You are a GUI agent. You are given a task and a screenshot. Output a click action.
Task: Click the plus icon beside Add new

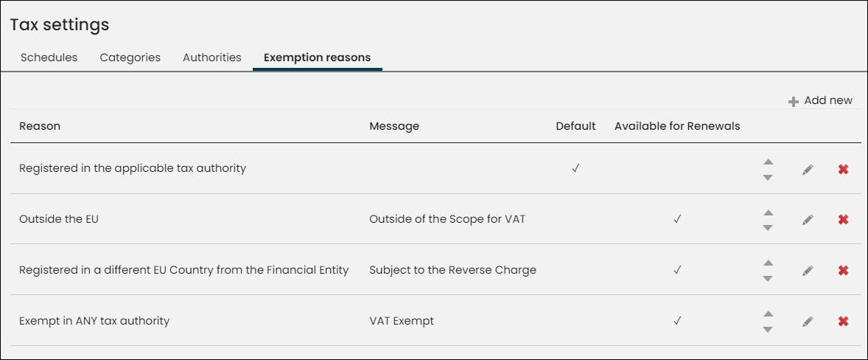pos(794,102)
